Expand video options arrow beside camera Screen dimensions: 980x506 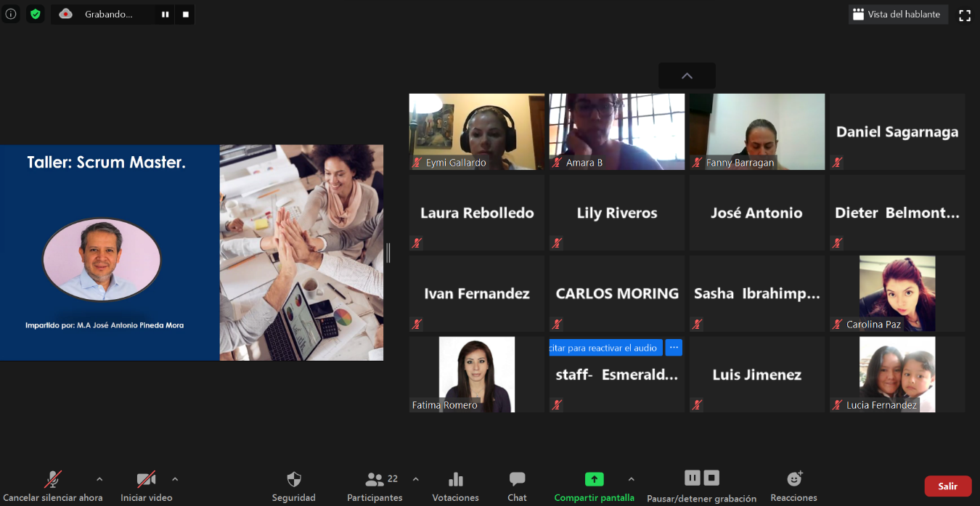(x=175, y=479)
